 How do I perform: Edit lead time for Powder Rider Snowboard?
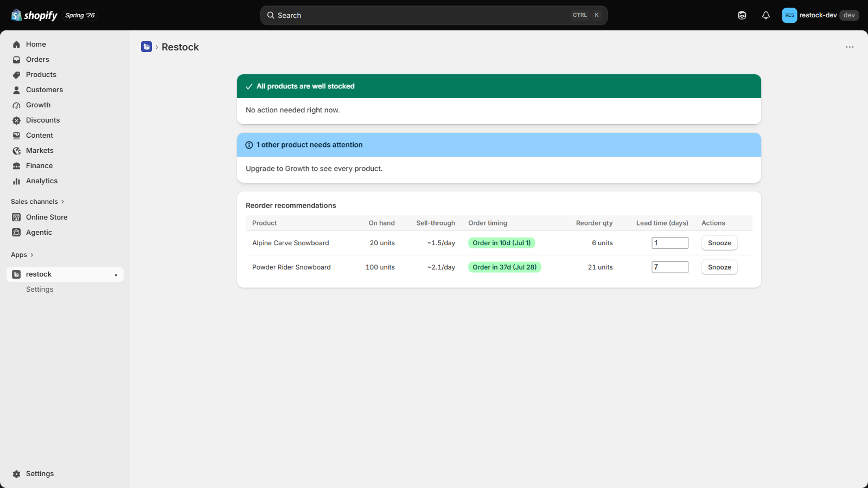670,267
